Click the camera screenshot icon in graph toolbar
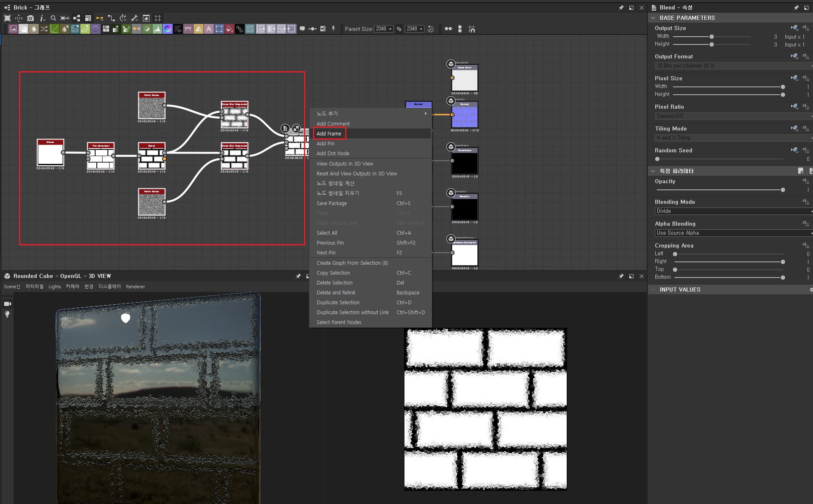 click(x=30, y=18)
